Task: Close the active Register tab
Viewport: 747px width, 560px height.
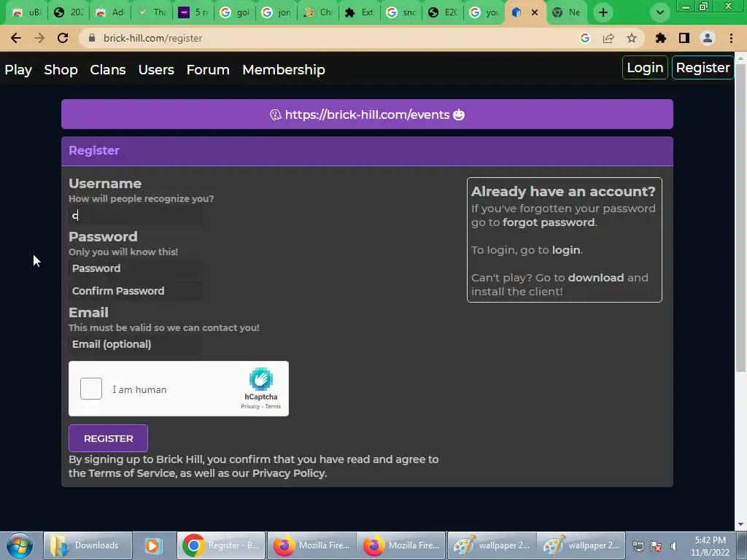Action: click(535, 12)
